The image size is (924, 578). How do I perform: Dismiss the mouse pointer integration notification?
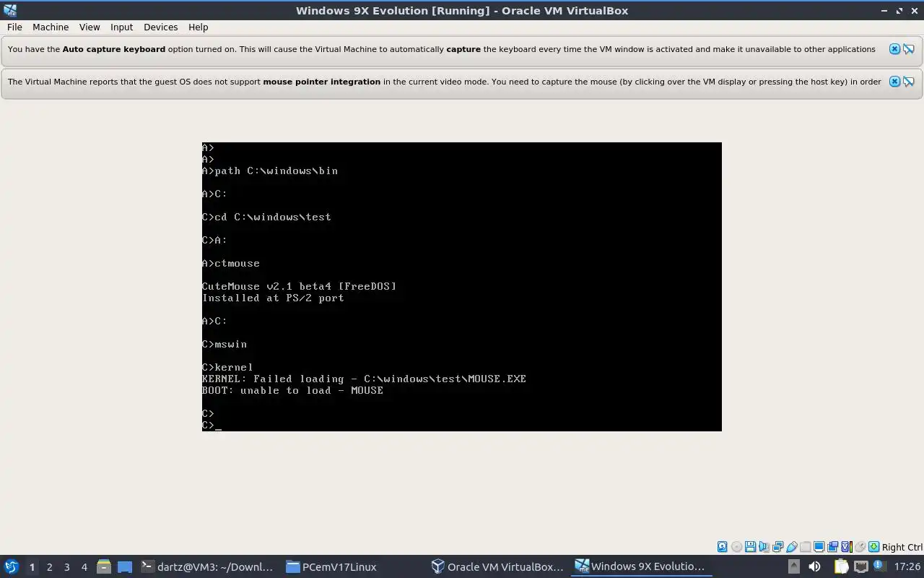(894, 82)
